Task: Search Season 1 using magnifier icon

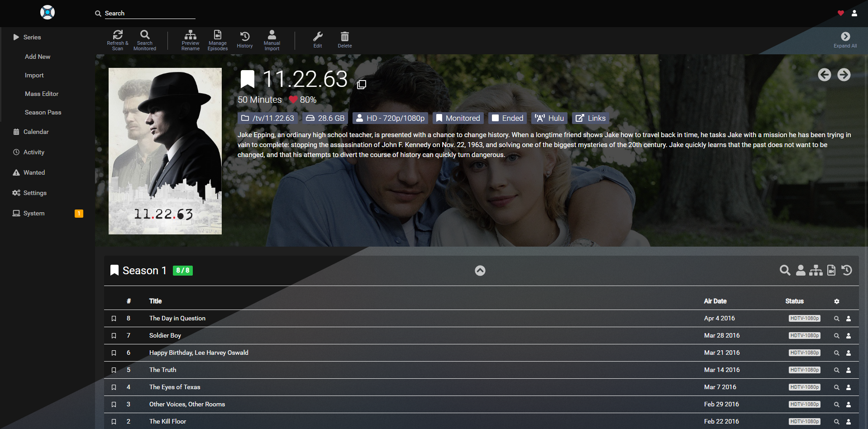Action: (x=785, y=271)
